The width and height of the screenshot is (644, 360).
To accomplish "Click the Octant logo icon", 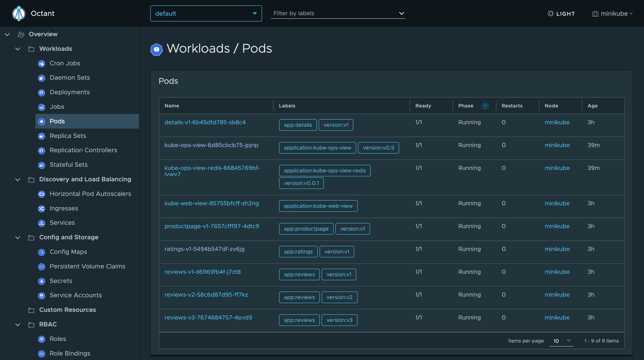I will pos(19,13).
